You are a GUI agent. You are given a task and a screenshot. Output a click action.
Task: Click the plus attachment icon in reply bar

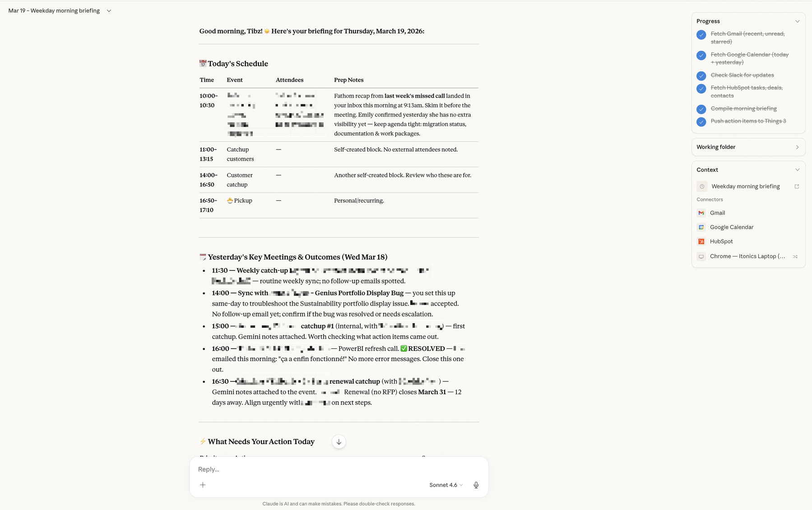click(x=203, y=485)
